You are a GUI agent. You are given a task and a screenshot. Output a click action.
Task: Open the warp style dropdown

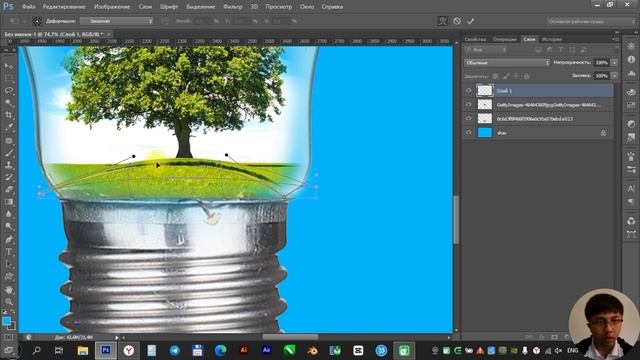pos(117,21)
